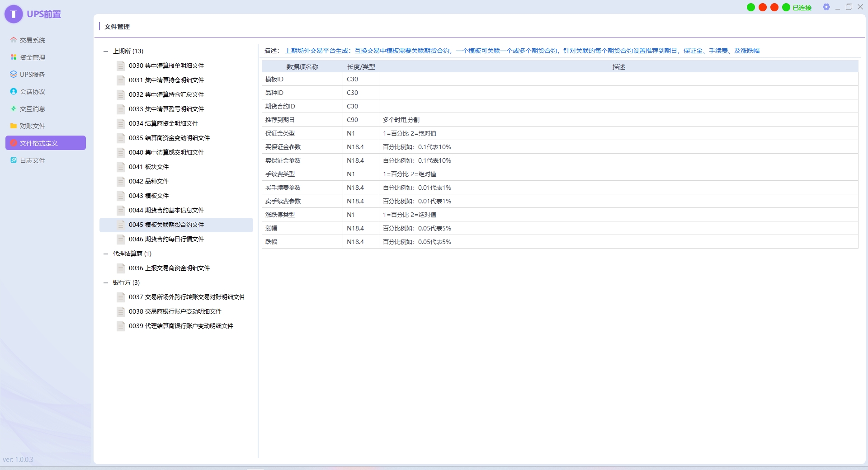Click the UPS服务 layers icon

[14, 74]
